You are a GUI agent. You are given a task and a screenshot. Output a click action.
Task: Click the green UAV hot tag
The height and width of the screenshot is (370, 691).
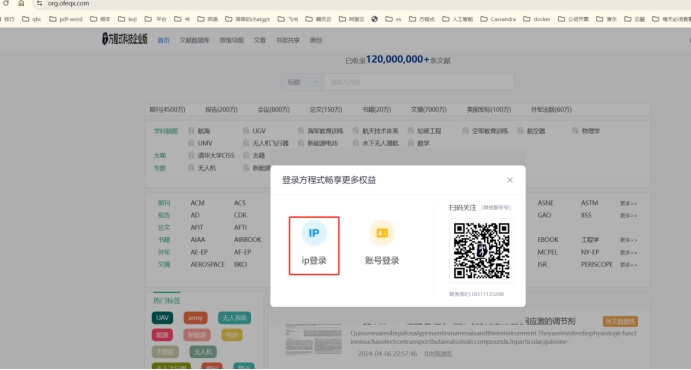coord(162,318)
